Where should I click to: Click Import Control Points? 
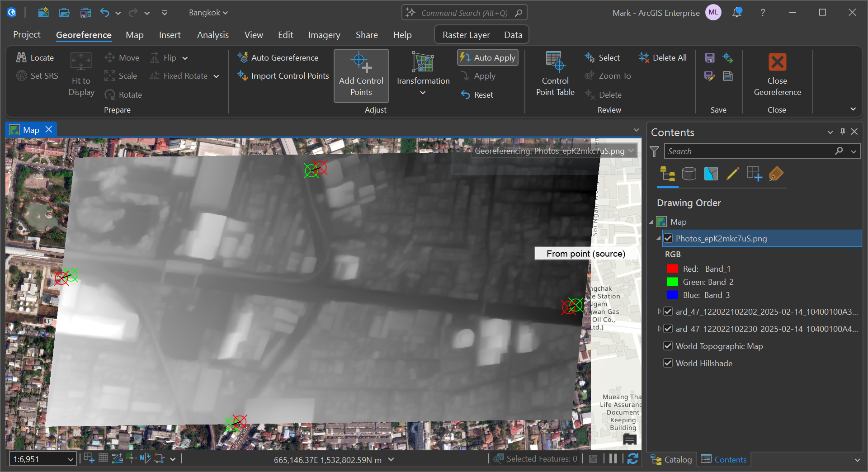coord(283,76)
